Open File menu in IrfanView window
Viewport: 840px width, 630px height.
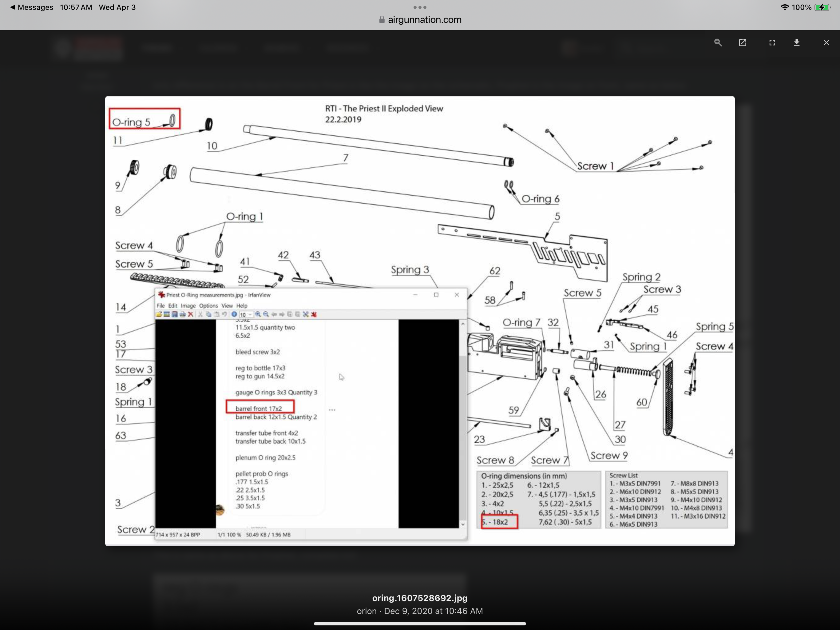coord(160,305)
